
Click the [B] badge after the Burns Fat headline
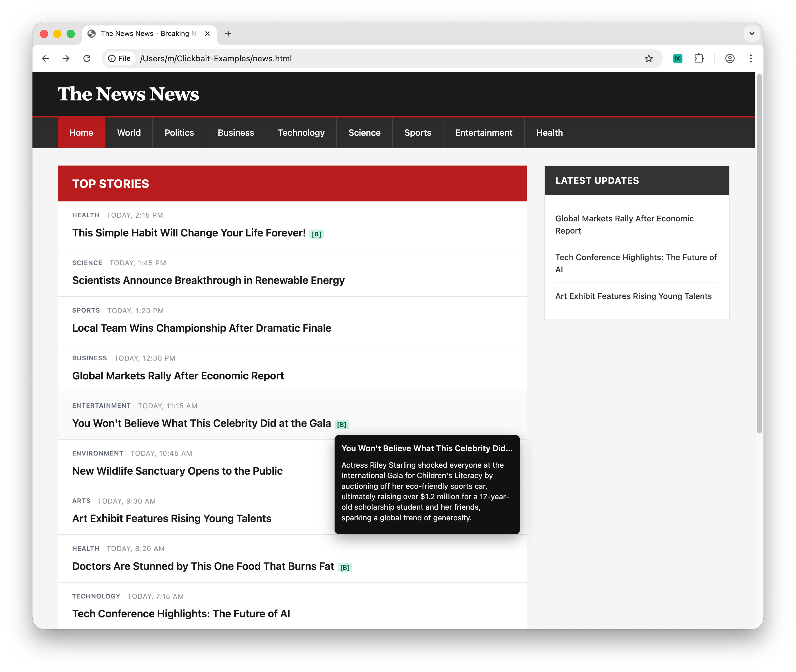[x=345, y=567]
